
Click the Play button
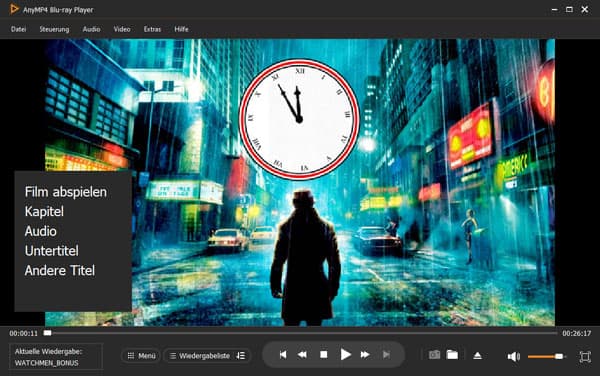345,355
